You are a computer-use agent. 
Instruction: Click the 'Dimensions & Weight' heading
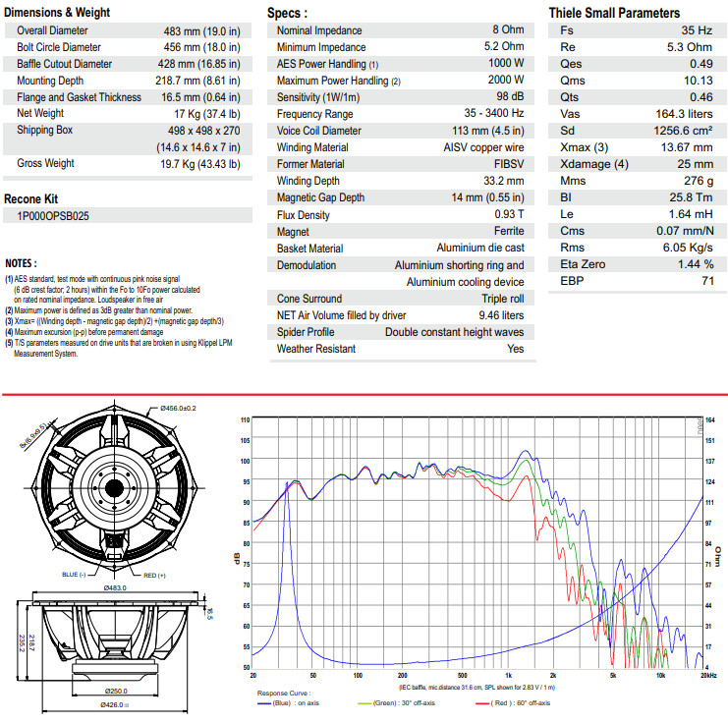pyautogui.click(x=57, y=13)
